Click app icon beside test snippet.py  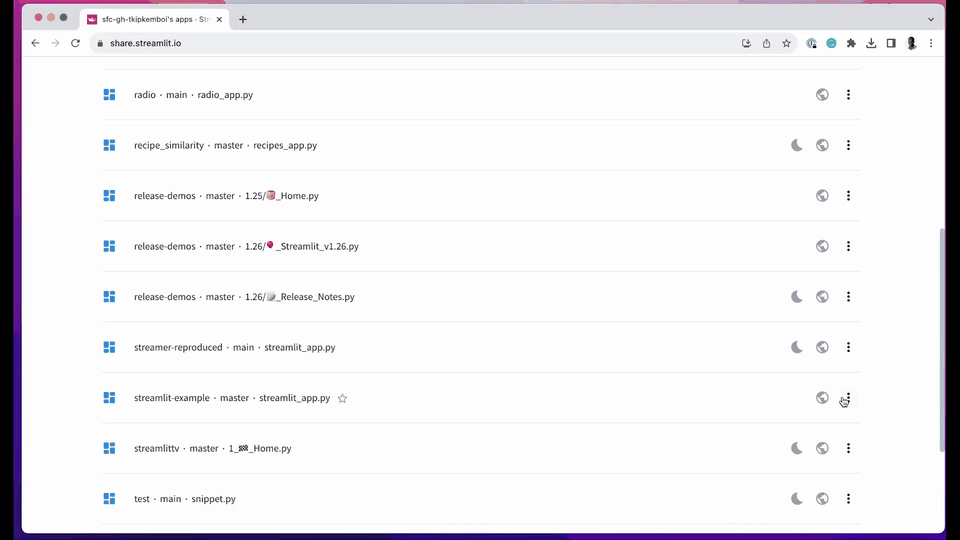tap(110, 499)
